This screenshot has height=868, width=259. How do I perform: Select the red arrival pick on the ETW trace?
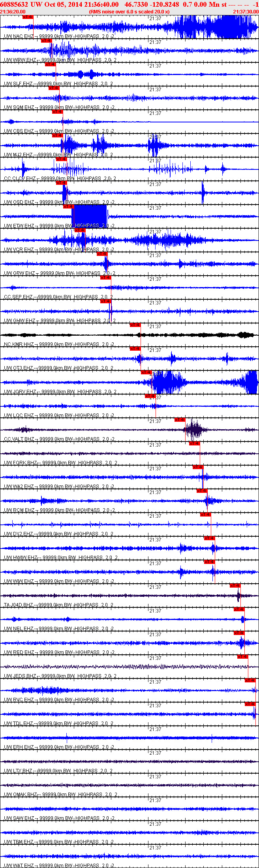pyautogui.click(x=69, y=207)
